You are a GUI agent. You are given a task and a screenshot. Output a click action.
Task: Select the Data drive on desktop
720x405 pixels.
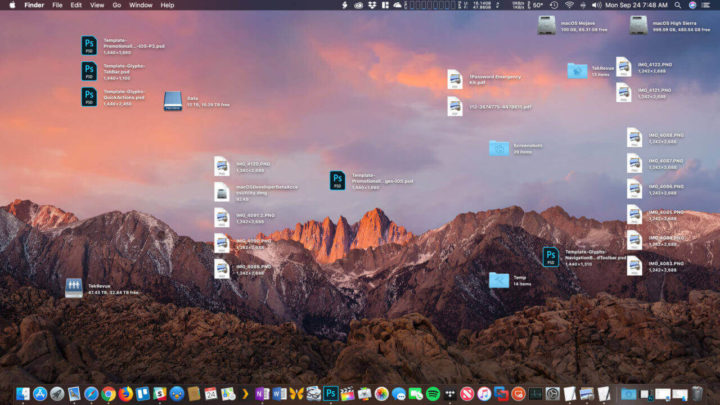173,101
